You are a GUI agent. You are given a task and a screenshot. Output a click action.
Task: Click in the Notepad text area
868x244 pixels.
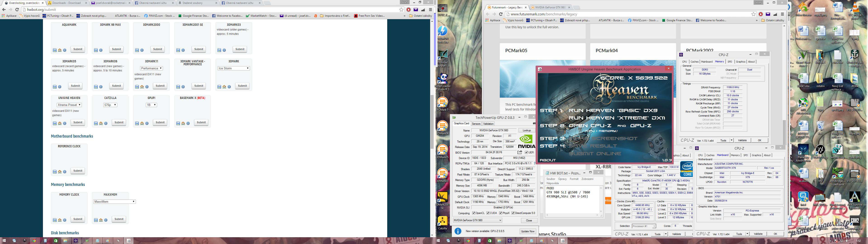(572, 199)
